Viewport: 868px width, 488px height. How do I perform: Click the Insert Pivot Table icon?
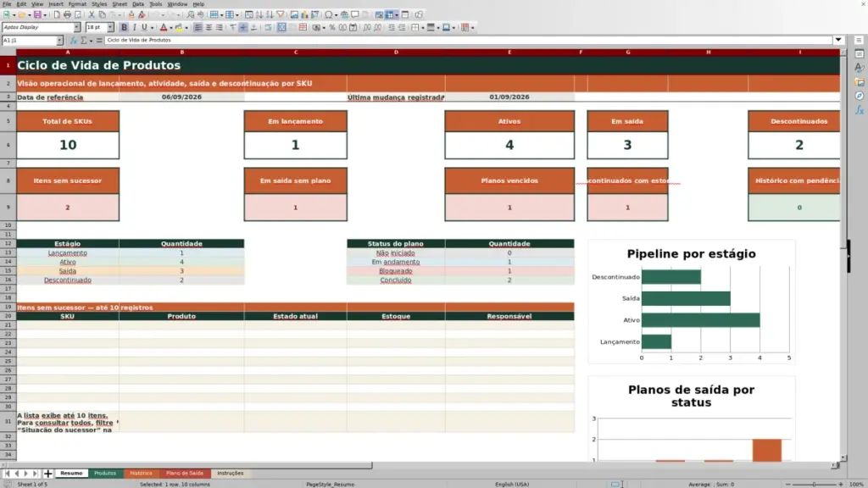point(315,14)
